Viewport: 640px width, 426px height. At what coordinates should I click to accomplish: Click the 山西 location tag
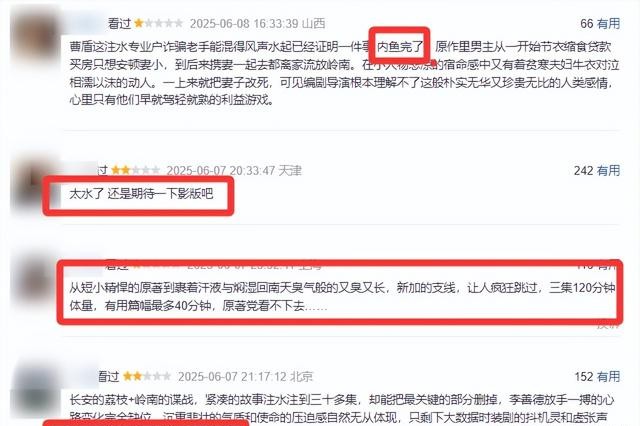pyautogui.click(x=313, y=24)
